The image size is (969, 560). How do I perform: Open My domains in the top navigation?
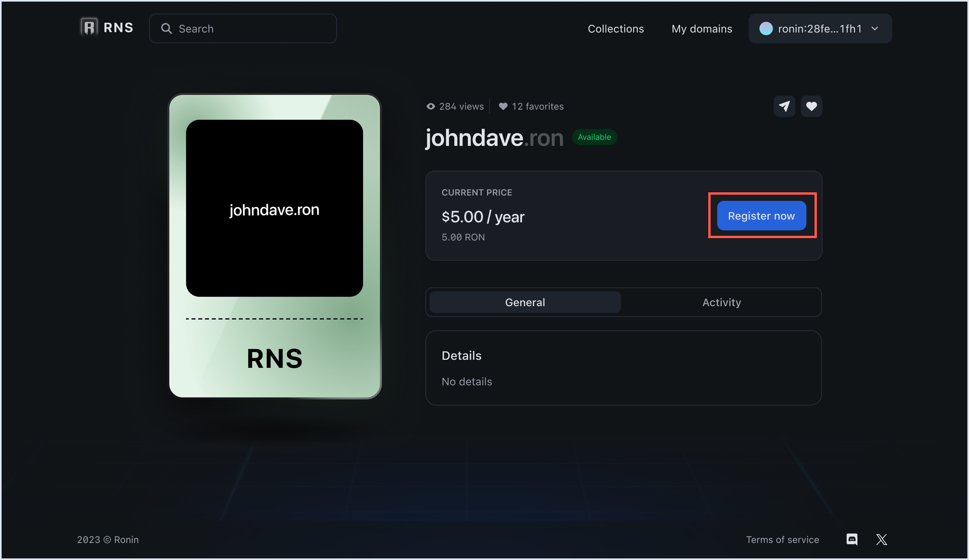coord(701,29)
